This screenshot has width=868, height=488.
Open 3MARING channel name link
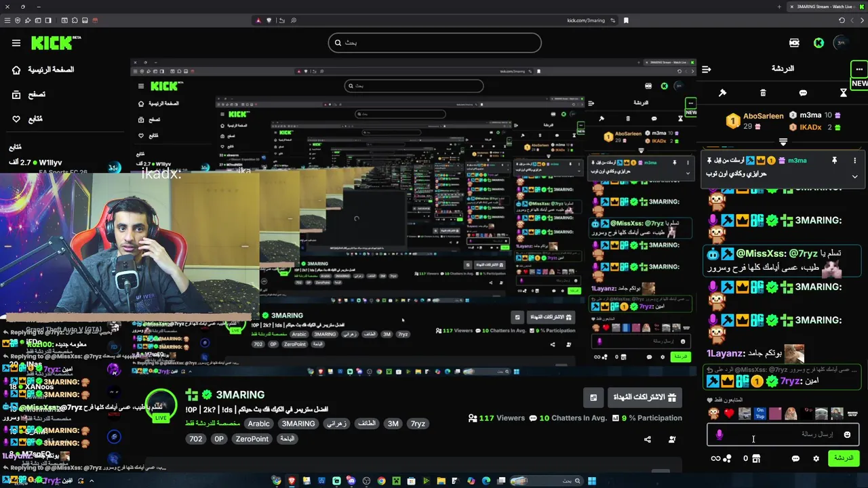coord(240,394)
